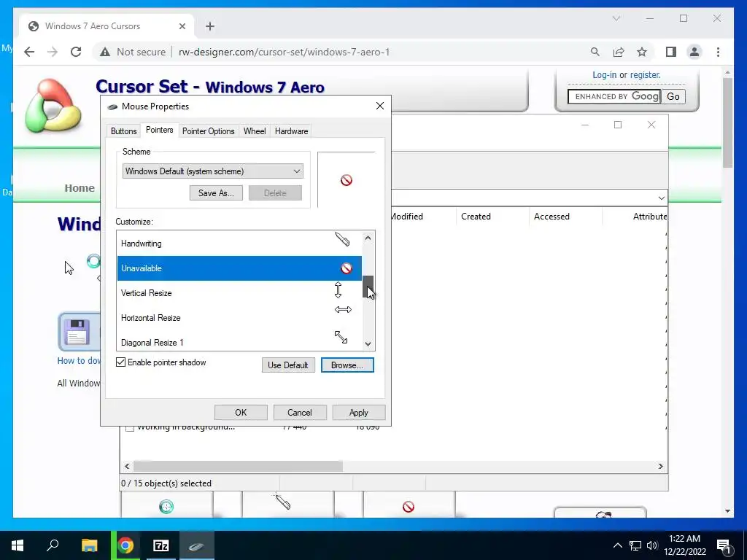Click the Use Default button
747x560 pixels.
[x=287, y=365]
